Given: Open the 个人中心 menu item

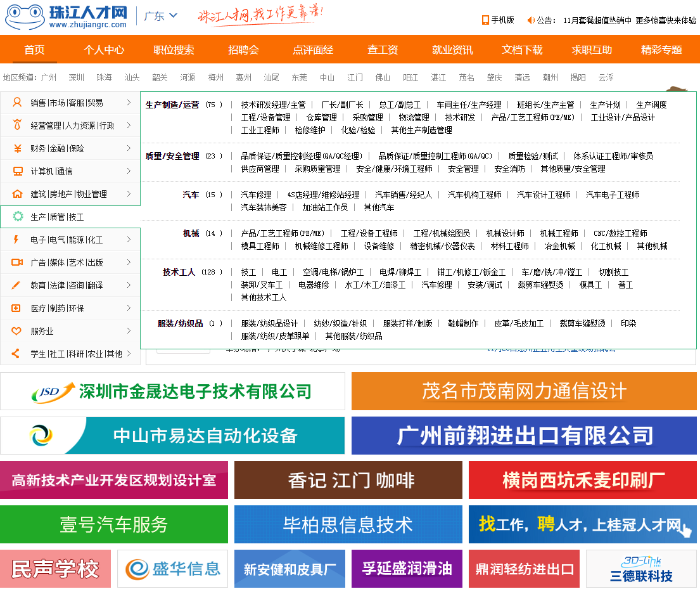Looking at the screenshot, I should tap(104, 49).
